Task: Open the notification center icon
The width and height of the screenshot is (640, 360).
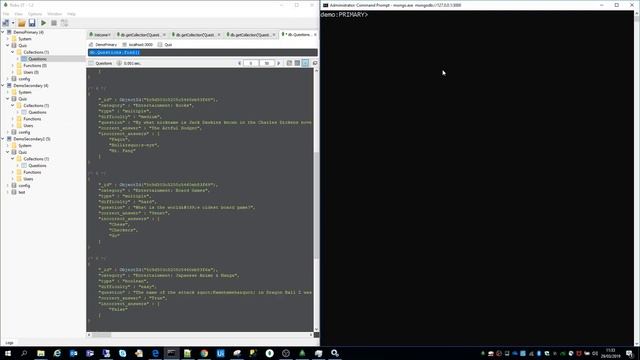Action: [630, 353]
